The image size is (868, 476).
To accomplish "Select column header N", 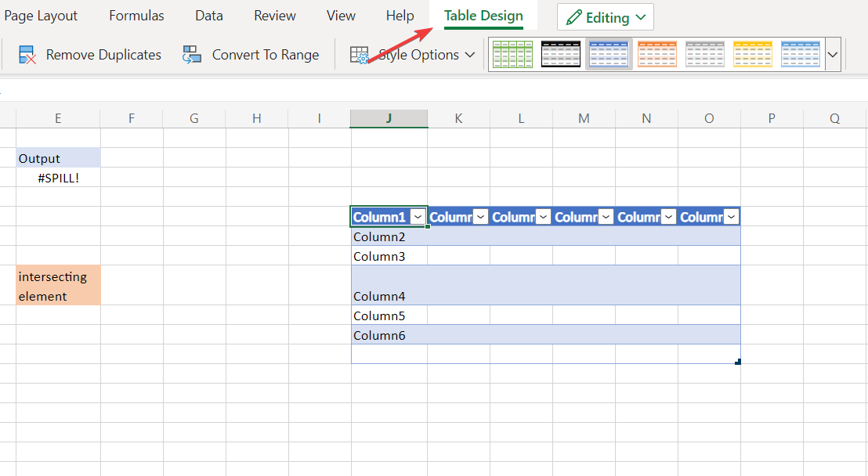I will [x=646, y=118].
